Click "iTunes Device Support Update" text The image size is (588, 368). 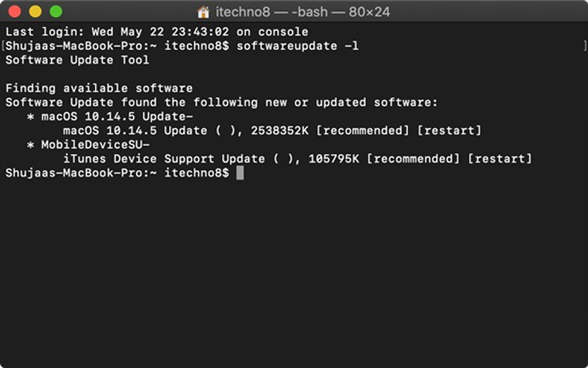point(164,159)
